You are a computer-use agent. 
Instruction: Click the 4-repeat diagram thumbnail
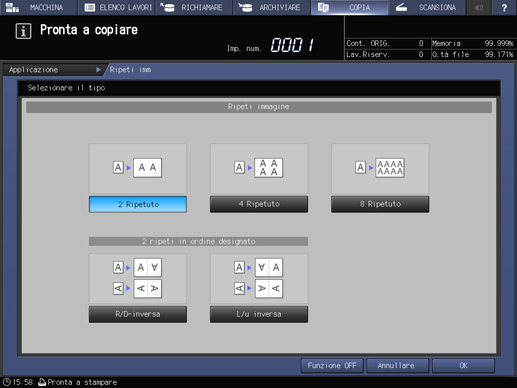(259, 168)
